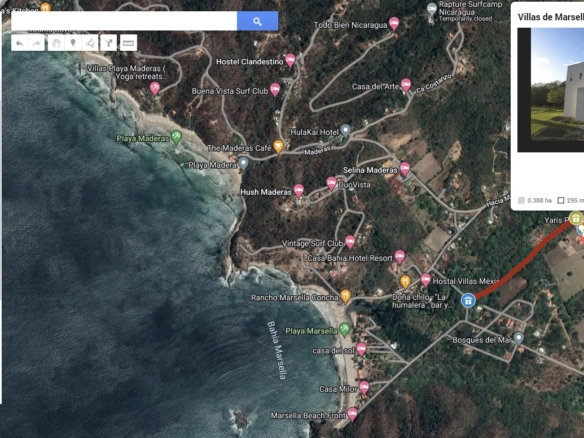Select the Draw a line tool
Image resolution: width=584 pixels, height=438 pixels.
pyautogui.click(x=90, y=43)
